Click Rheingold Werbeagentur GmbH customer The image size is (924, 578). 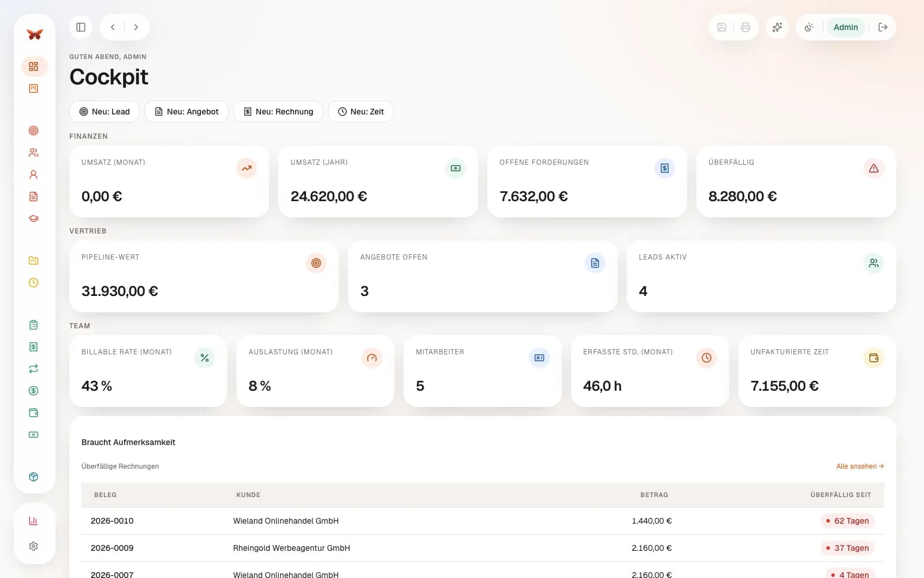point(292,548)
